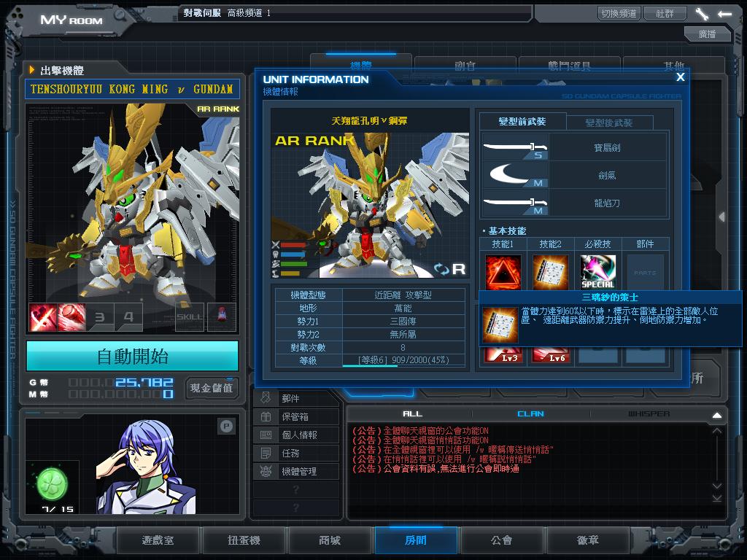Click the green clover icon
Screen dimensions: 747x560
tap(53, 483)
